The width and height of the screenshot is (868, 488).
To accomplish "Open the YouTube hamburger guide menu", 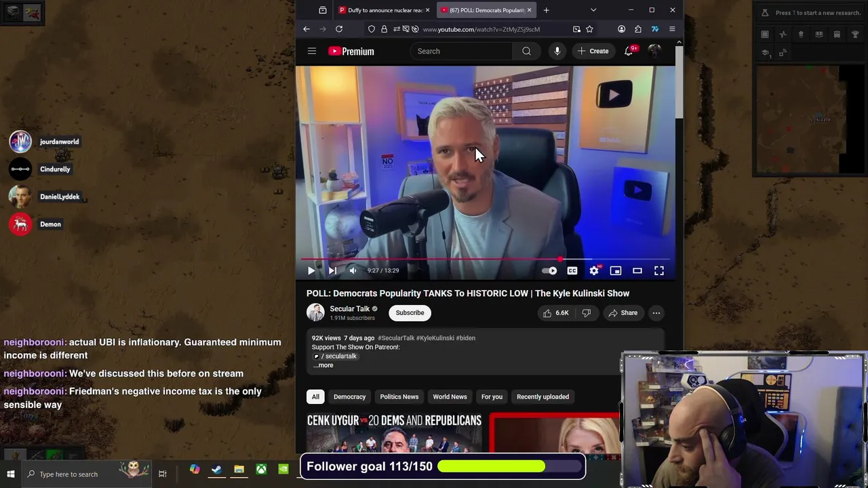I will pyautogui.click(x=312, y=51).
